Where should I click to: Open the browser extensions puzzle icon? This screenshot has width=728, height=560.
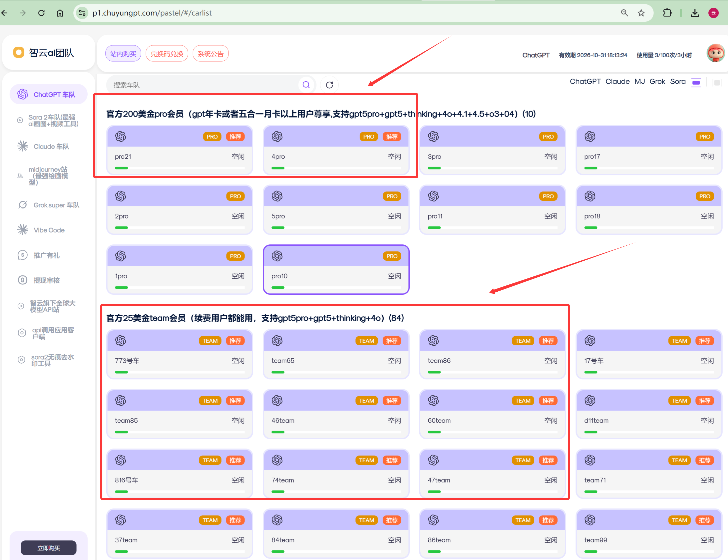(x=667, y=13)
